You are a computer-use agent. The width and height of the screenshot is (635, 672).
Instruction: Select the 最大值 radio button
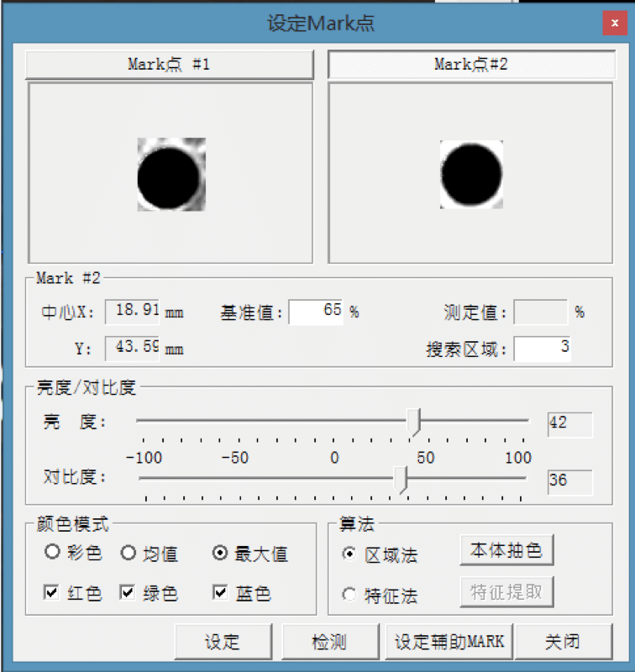[221, 553]
